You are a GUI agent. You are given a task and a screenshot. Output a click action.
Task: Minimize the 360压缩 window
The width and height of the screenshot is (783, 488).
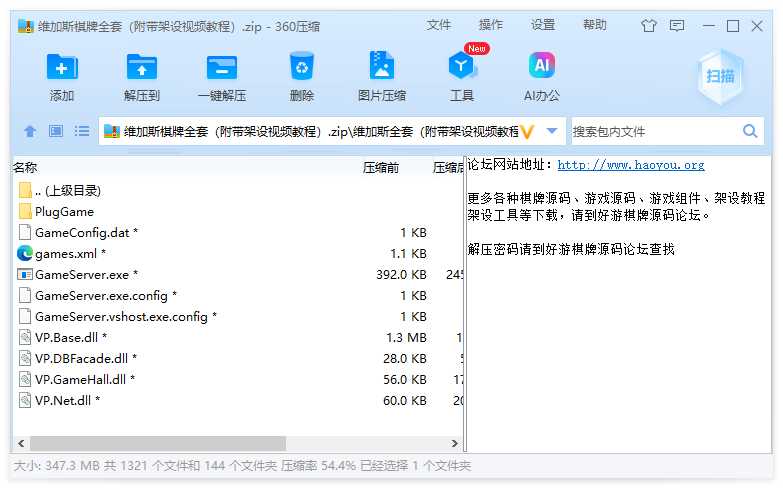tap(708, 25)
